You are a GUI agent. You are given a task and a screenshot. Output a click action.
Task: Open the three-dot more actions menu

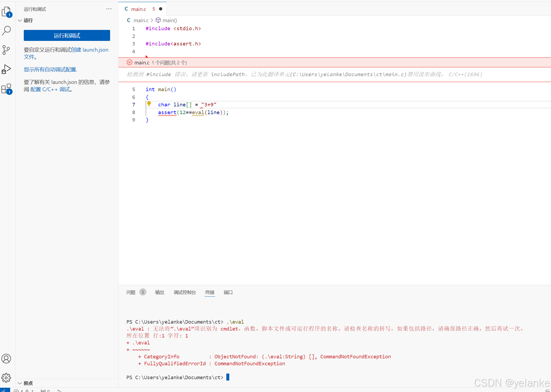(109, 9)
